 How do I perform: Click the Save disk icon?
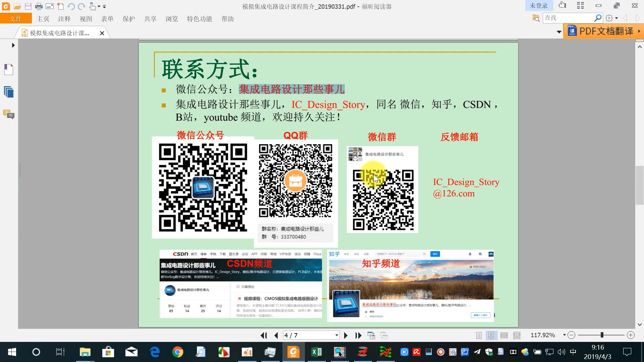click(x=28, y=6)
